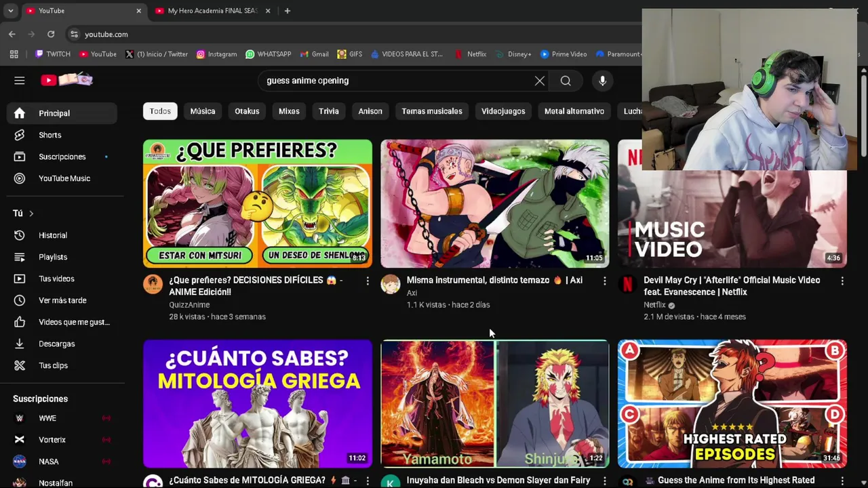Open Paramount+ bookmark
This screenshot has height=488, width=868.
[x=618, y=54]
